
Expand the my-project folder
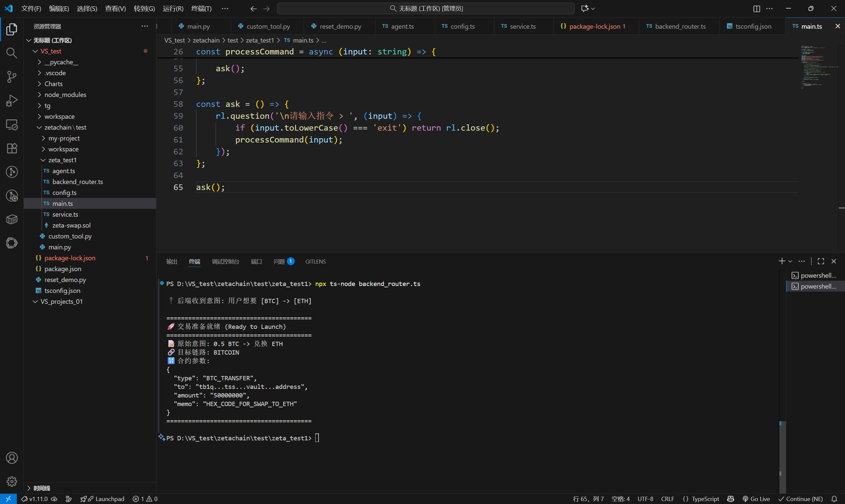[90, 138]
